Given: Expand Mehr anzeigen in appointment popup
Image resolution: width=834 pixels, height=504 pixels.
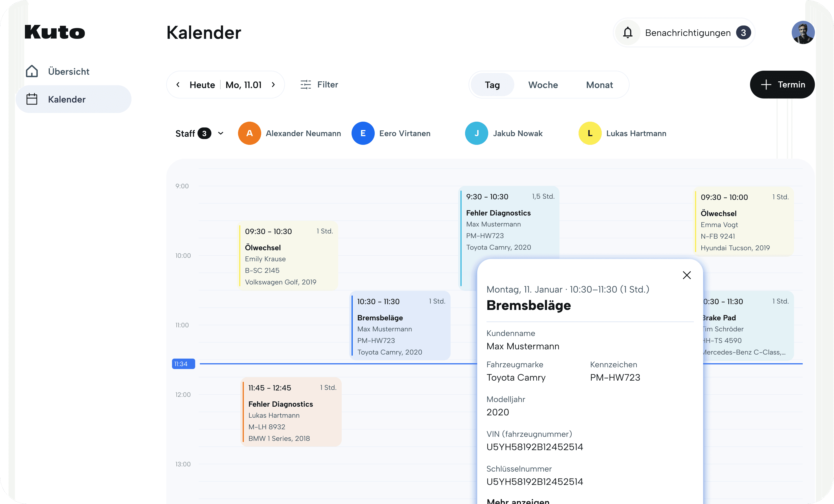Looking at the screenshot, I should click(518, 500).
